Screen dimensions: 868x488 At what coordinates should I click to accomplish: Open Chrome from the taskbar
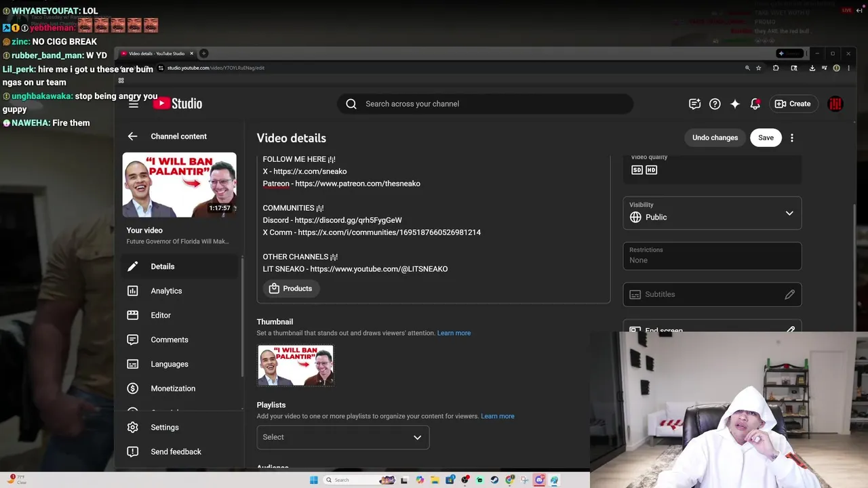coord(509,480)
